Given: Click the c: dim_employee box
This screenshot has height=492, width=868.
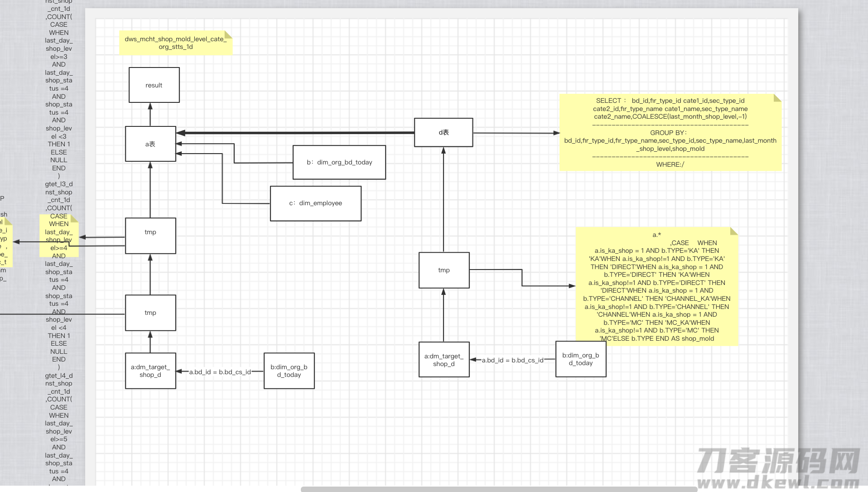Looking at the screenshot, I should pyautogui.click(x=316, y=203).
